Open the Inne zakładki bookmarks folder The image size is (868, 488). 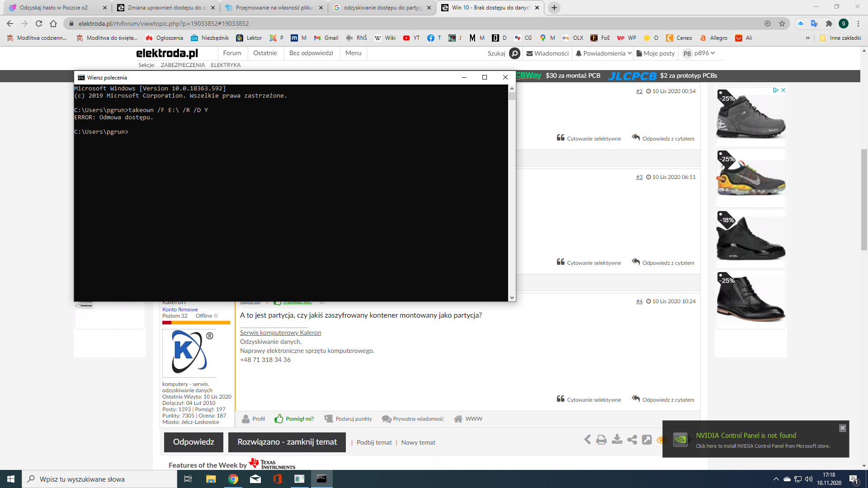(840, 38)
